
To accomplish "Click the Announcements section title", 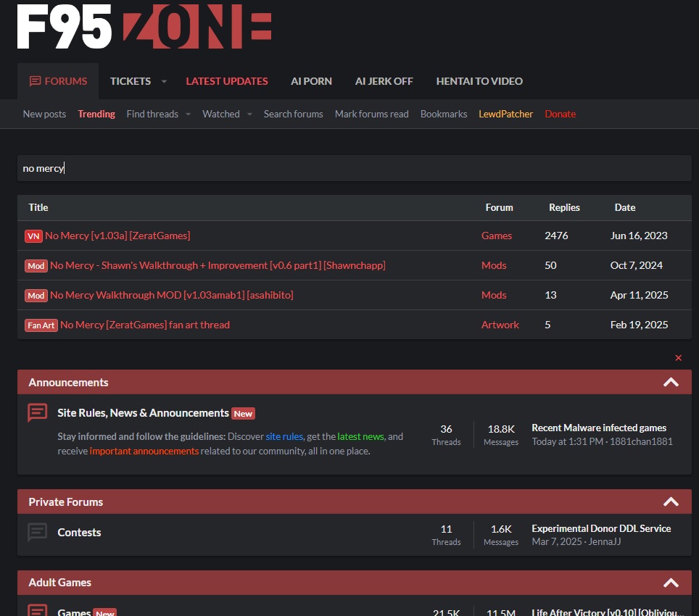I will point(68,383).
